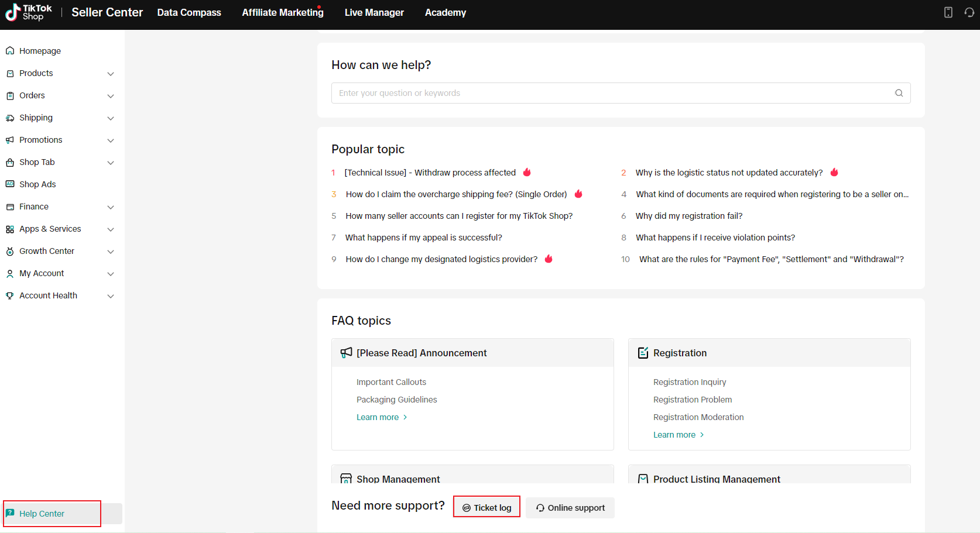Collapse the Growth Center chevron
The height and width of the screenshot is (533, 980).
pyautogui.click(x=111, y=251)
